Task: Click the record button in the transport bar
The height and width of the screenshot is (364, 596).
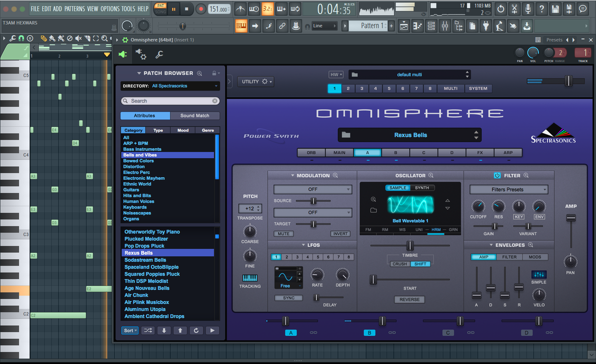Action: pyautogui.click(x=201, y=9)
